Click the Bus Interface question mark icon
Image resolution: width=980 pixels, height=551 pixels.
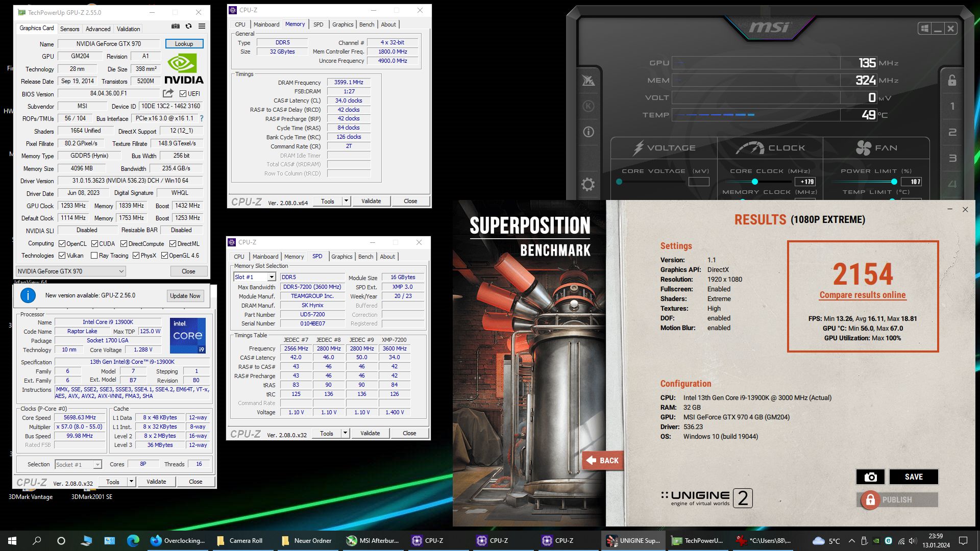click(x=202, y=118)
